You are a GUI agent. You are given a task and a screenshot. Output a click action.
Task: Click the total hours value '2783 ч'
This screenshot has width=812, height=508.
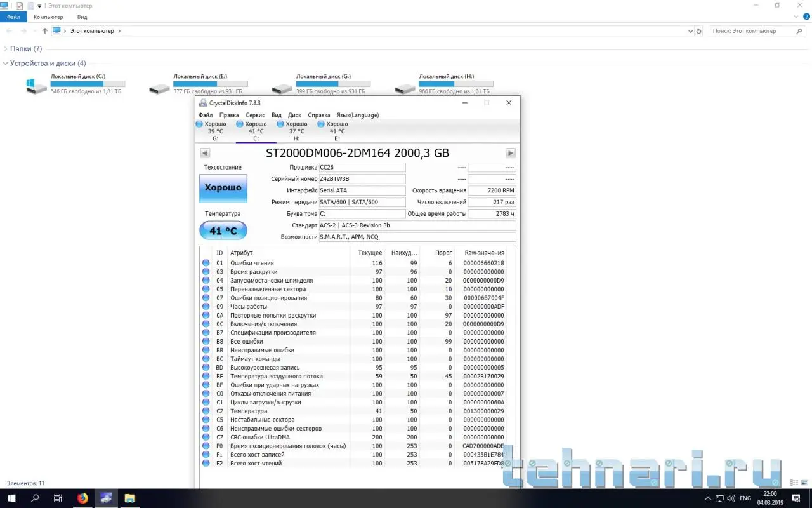tap(492, 214)
